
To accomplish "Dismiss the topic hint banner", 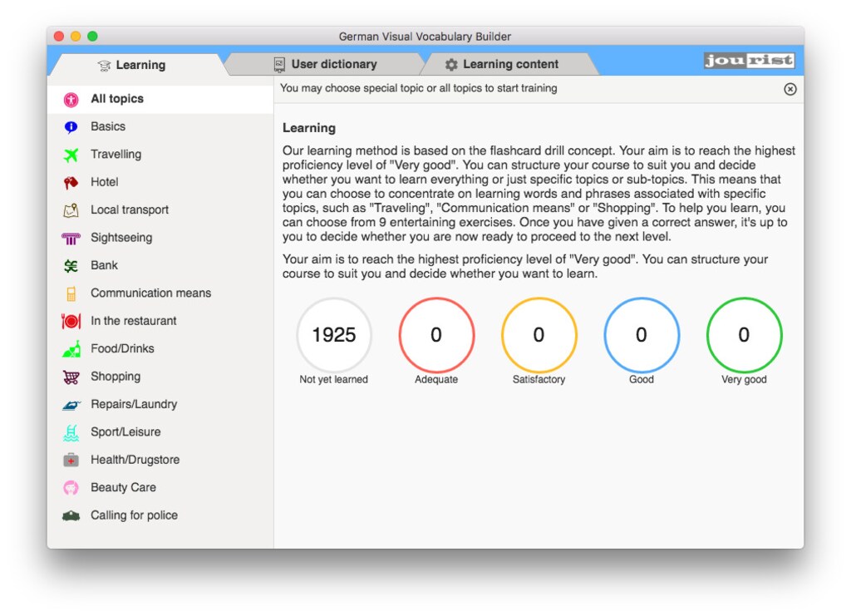I will tap(790, 89).
